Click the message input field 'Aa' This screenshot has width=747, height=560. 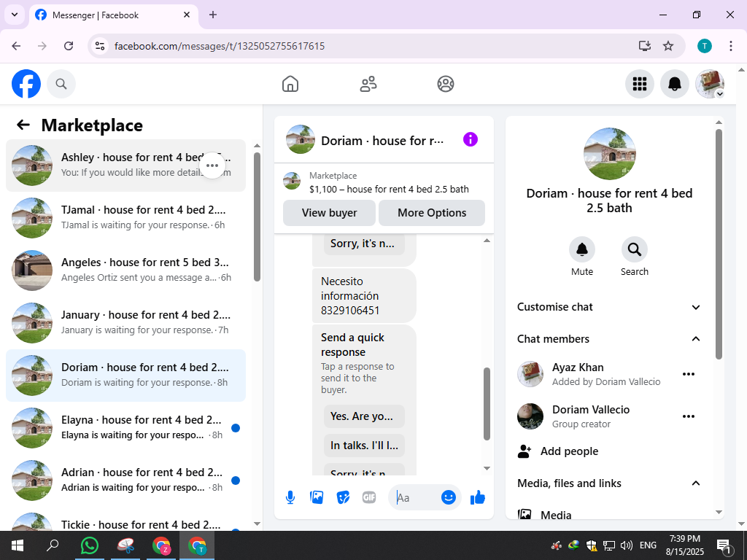414,497
